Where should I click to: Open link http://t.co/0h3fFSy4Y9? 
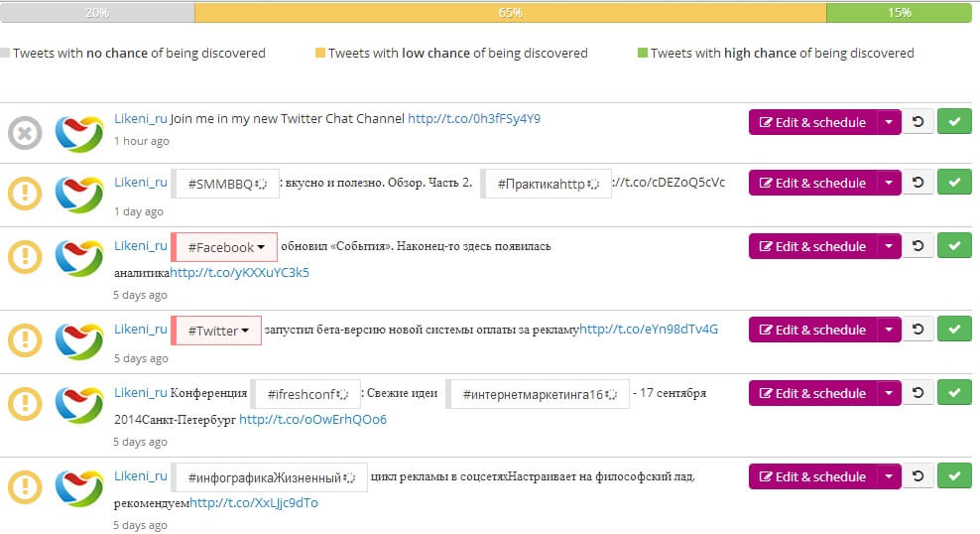473,118
